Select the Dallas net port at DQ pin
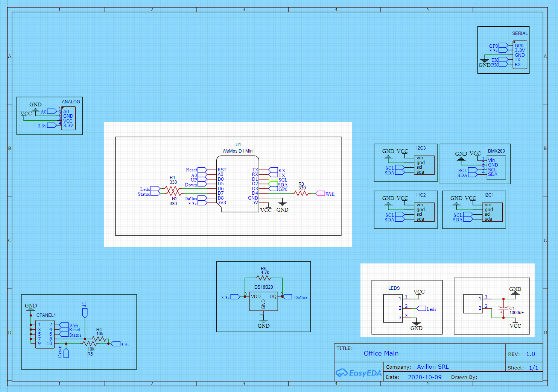The image size is (558, 392). coord(287,297)
